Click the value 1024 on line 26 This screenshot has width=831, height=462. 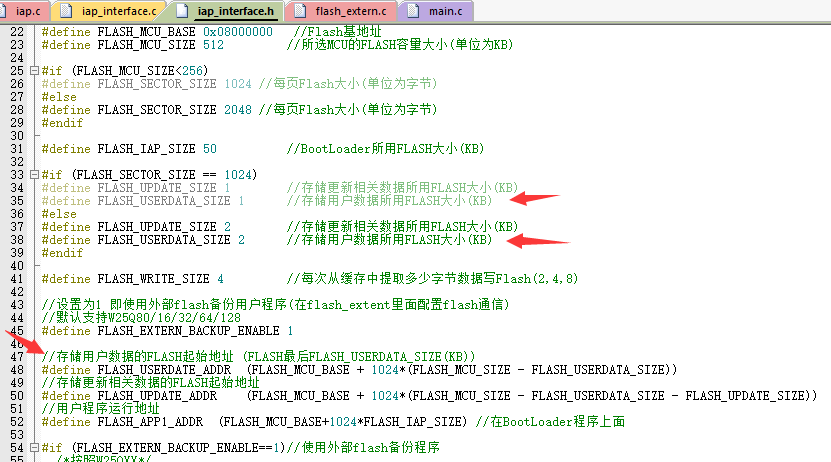point(238,84)
